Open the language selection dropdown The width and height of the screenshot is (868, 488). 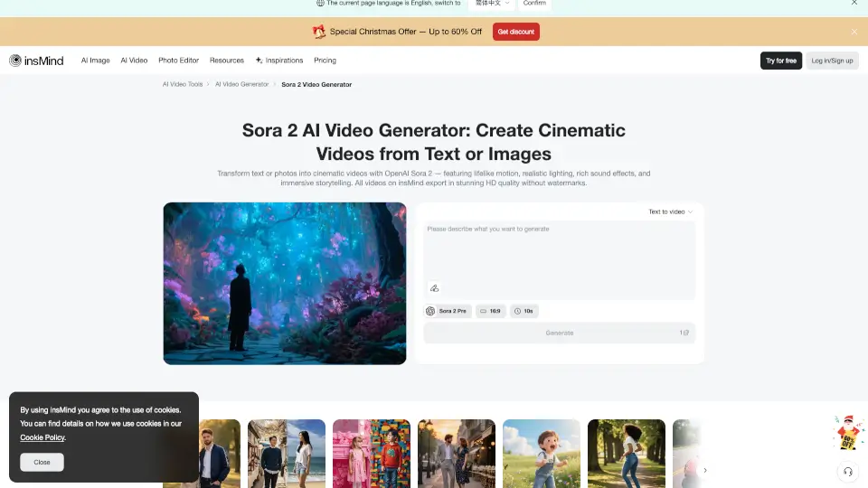tap(492, 4)
